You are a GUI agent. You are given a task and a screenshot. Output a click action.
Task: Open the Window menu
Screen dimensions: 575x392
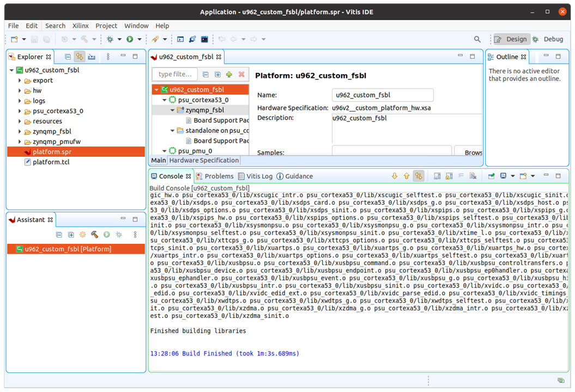pyautogui.click(x=136, y=26)
